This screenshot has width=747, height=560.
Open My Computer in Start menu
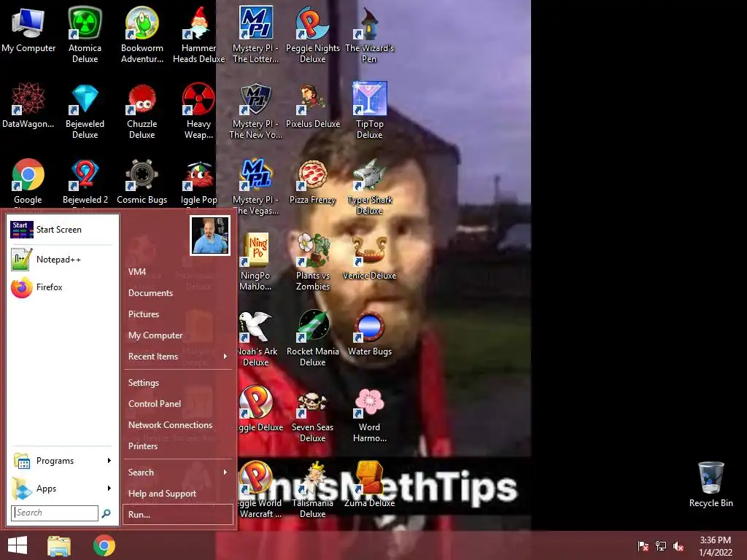[178, 335]
